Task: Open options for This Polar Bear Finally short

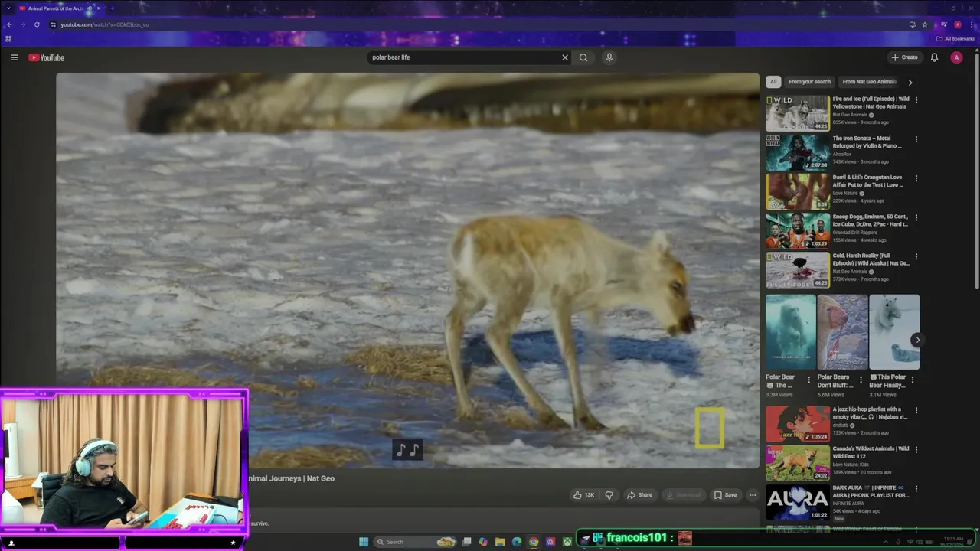Action: point(913,380)
